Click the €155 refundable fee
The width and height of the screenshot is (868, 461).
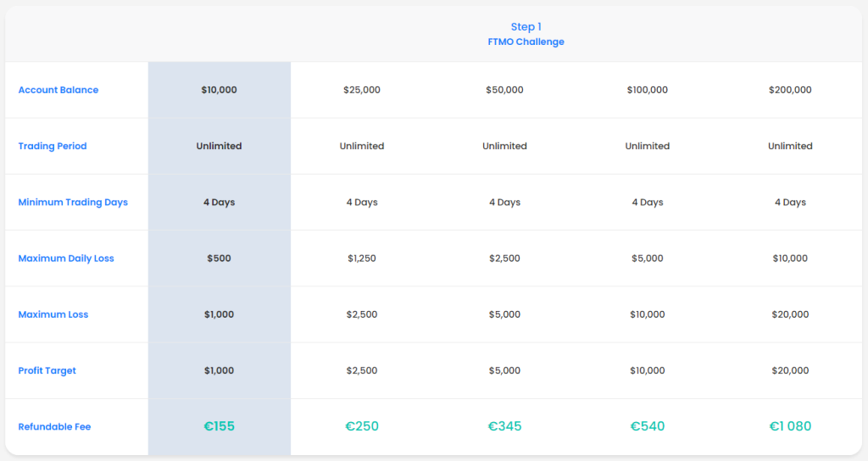(219, 427)
